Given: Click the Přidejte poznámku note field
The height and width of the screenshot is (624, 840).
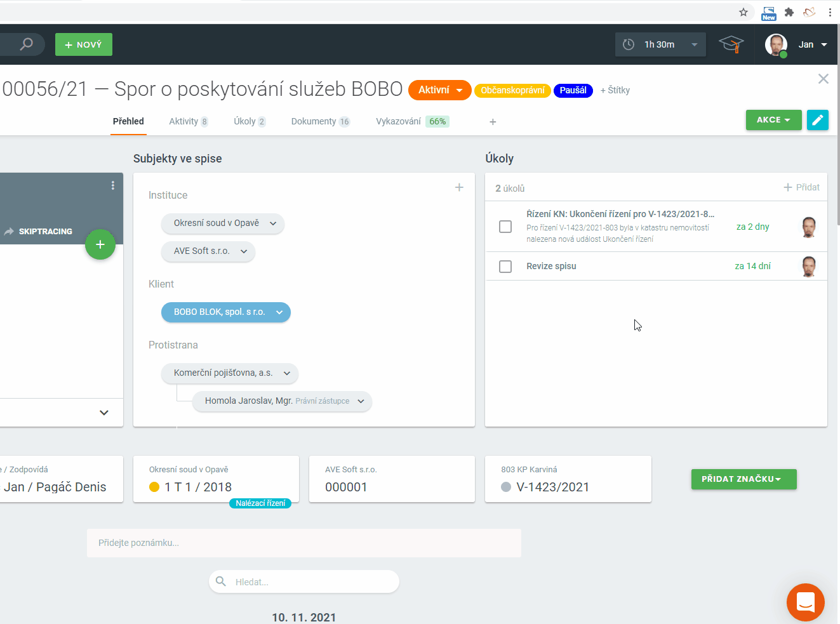Looking at the screenshot, I should click(x=303, y=543).
